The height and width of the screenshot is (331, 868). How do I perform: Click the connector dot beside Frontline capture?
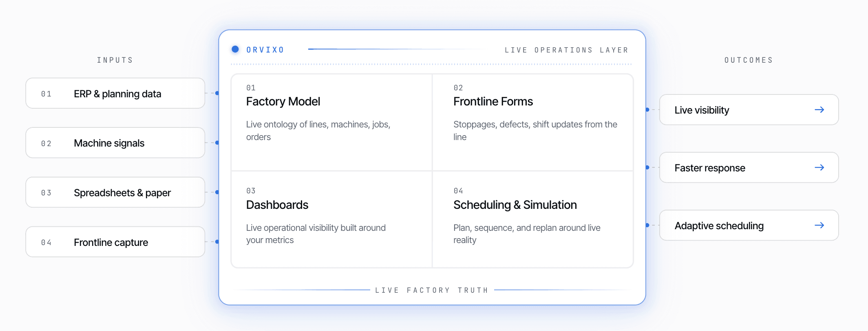(217, 242)
